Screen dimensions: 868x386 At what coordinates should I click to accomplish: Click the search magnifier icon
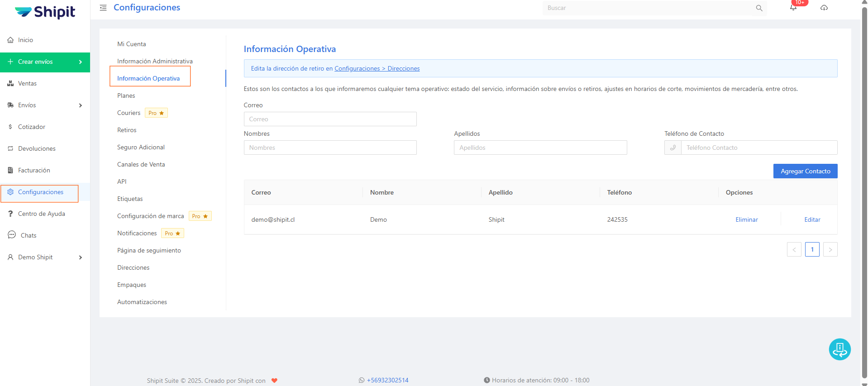tap(759, 8)
